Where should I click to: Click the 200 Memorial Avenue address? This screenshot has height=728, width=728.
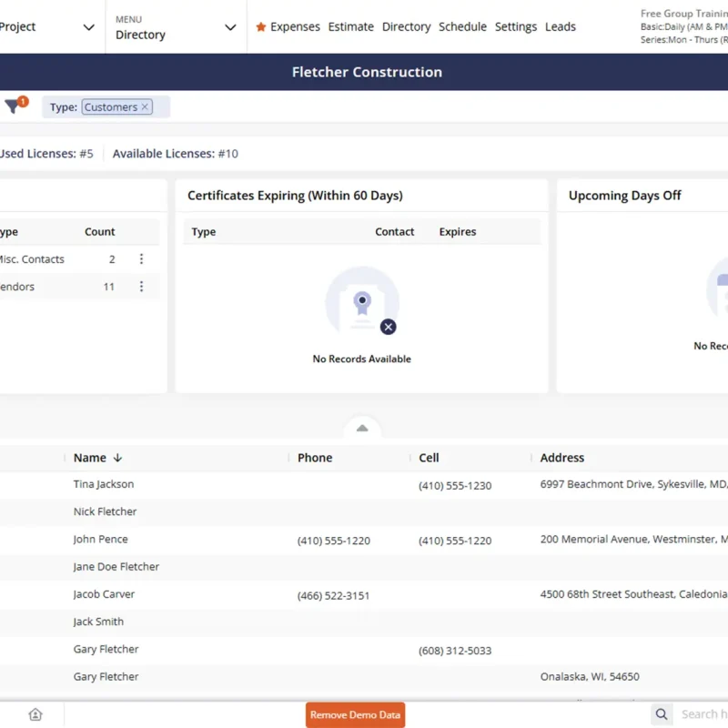coord(633,539)
